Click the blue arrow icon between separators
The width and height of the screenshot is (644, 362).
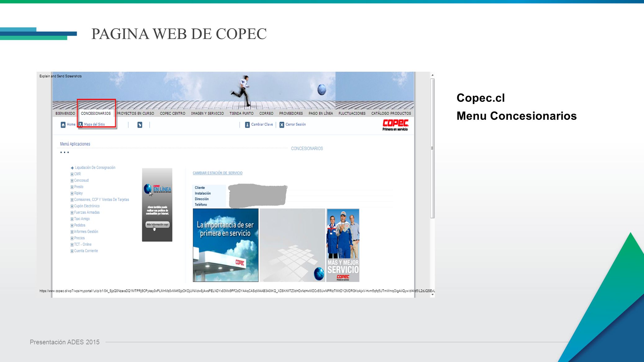point(140,124)
